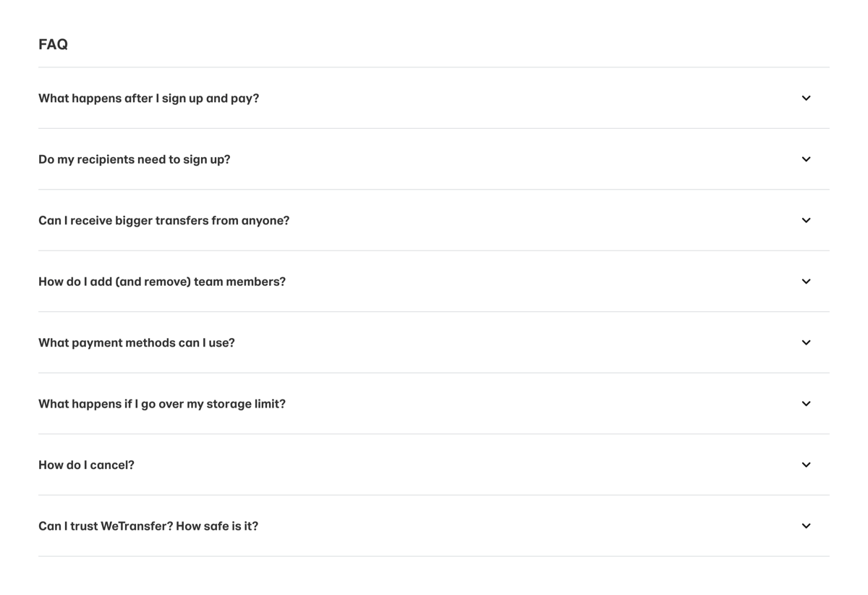Screen dimensions: 868x595
Task: Open the chevron for 'Can I receive bigger transfers from anyone?'
Action: (x=806, y=220)
